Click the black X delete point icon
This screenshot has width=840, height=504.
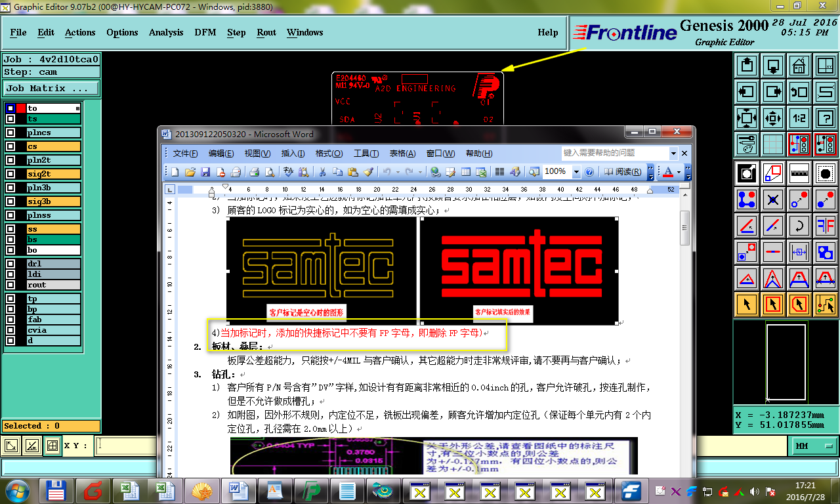pos(773,199)
